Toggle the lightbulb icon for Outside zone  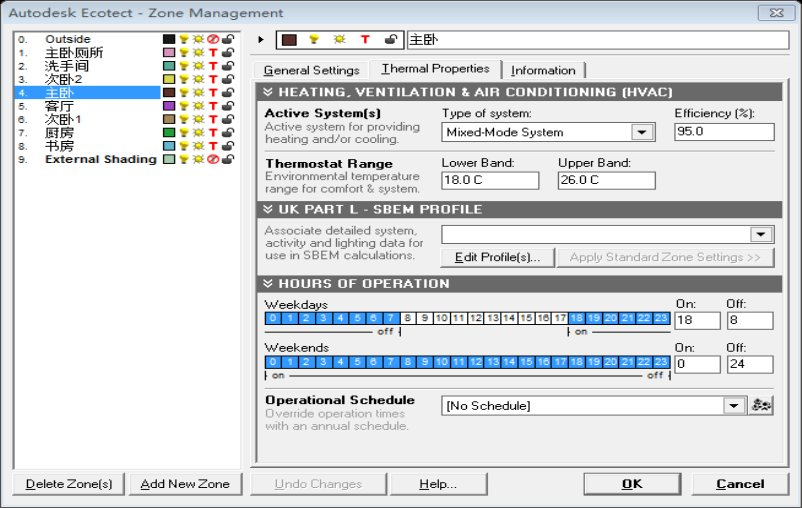pos(184,39)
